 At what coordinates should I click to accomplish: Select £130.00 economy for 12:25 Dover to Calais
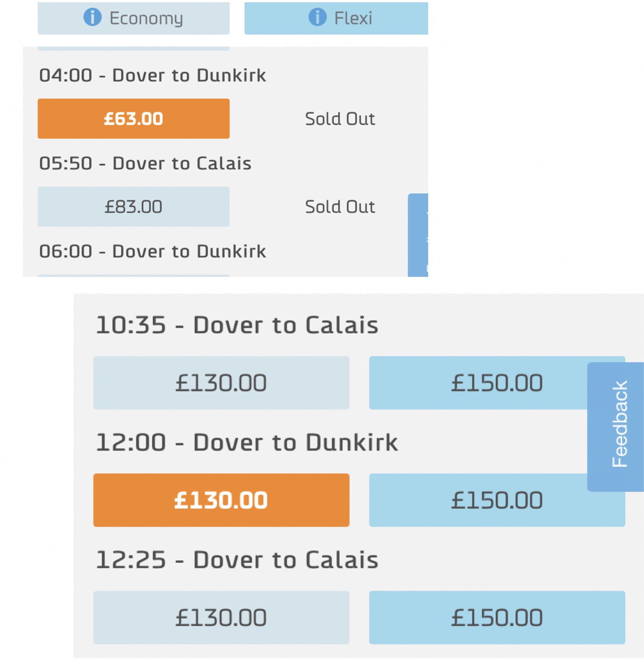pyautogui.click(x=221, y=618)
